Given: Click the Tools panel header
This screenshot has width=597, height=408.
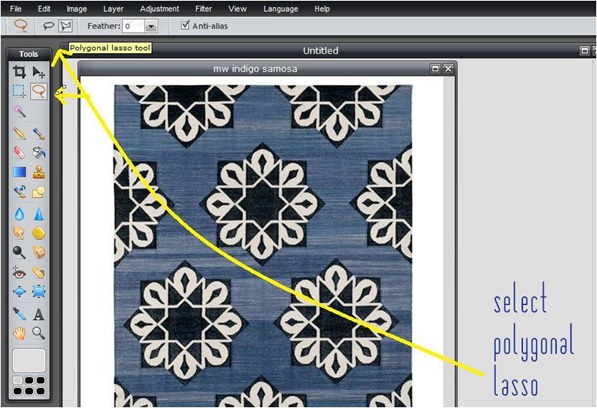Looking at the screenshot, I should pyautogui.click(x=29, y=54).
